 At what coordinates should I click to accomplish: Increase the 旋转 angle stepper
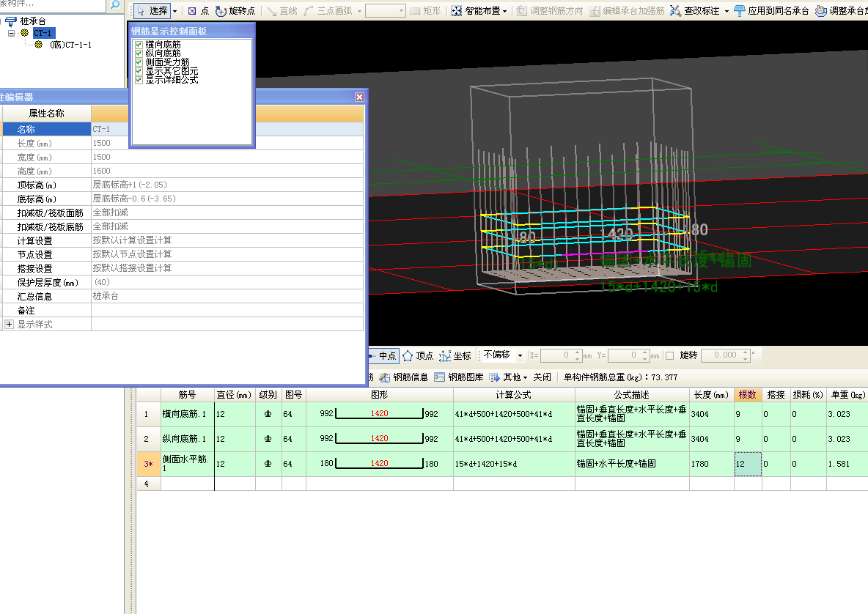pos(745,352)
